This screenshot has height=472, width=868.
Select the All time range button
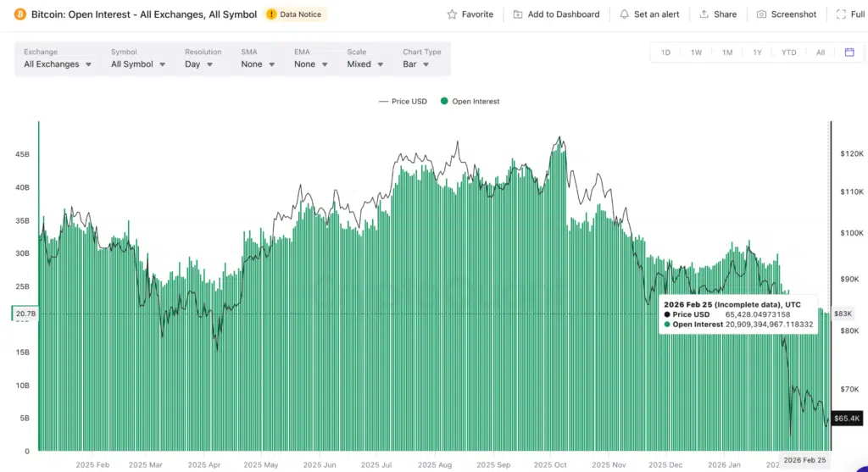(x=821, y=53)
